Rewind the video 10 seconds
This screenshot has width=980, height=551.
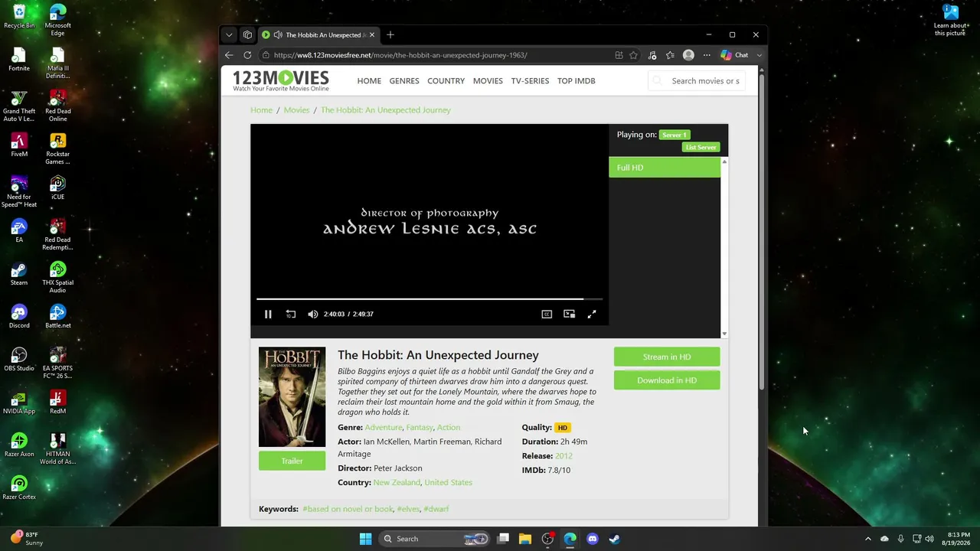click(291, 314)
